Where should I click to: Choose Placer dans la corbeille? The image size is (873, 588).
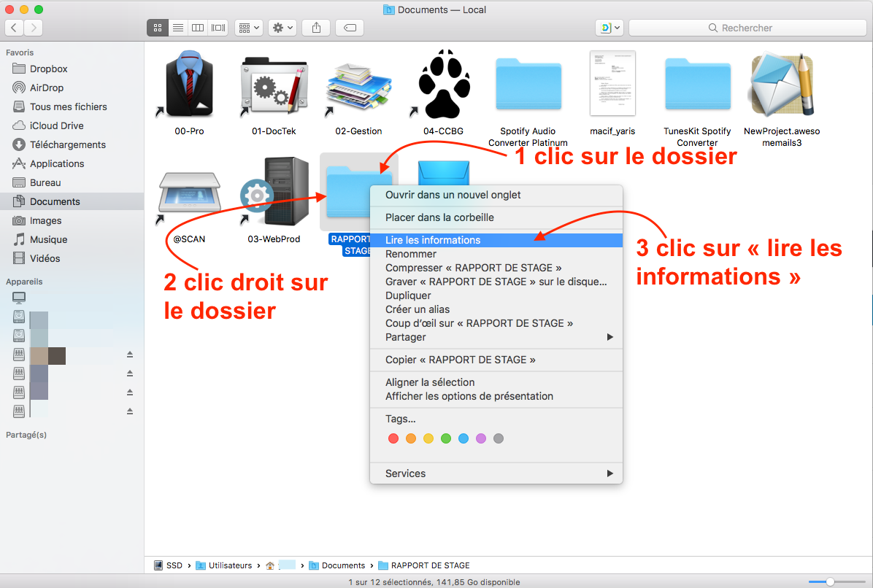click(x=439, y=217)
